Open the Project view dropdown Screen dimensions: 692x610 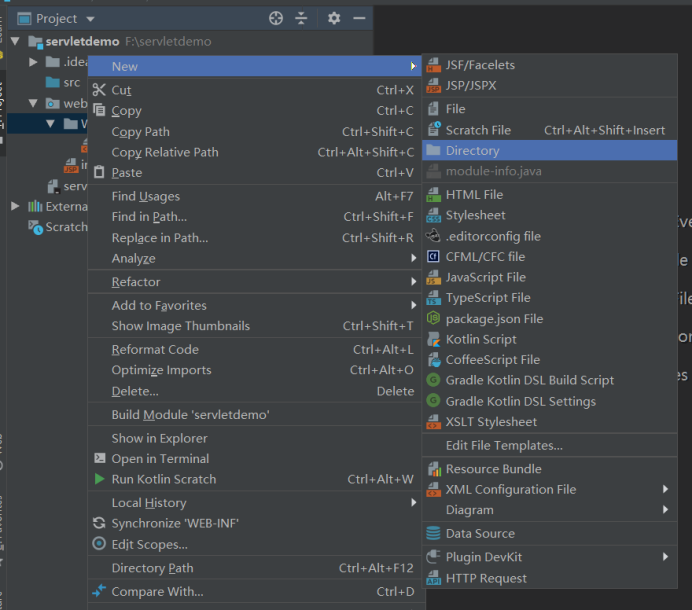click(90, 19)
